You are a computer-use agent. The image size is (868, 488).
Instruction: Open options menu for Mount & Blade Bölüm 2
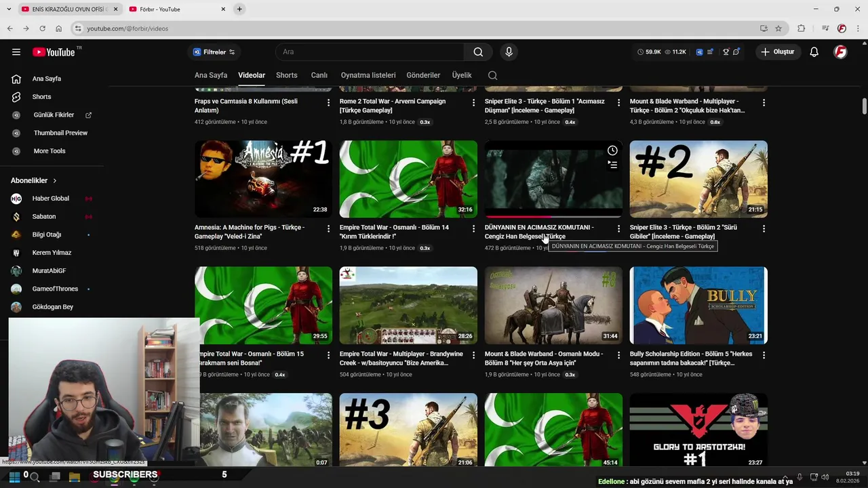764,102
